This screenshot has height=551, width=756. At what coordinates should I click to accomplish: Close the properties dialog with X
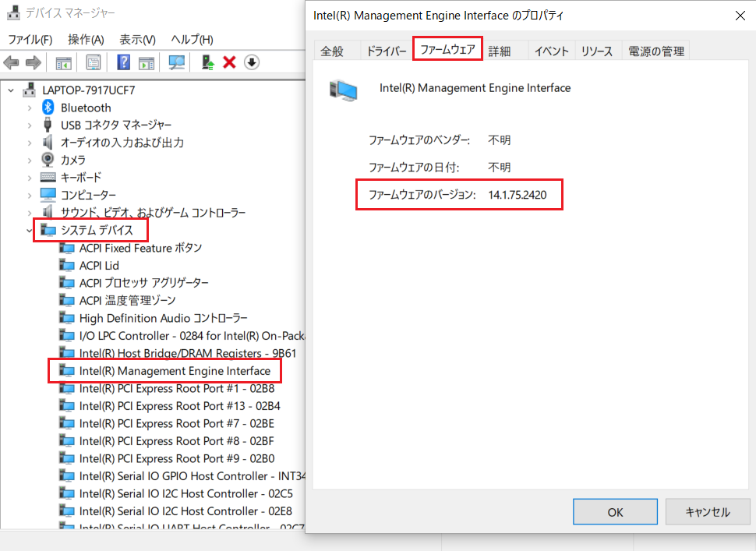click(740, 16)
